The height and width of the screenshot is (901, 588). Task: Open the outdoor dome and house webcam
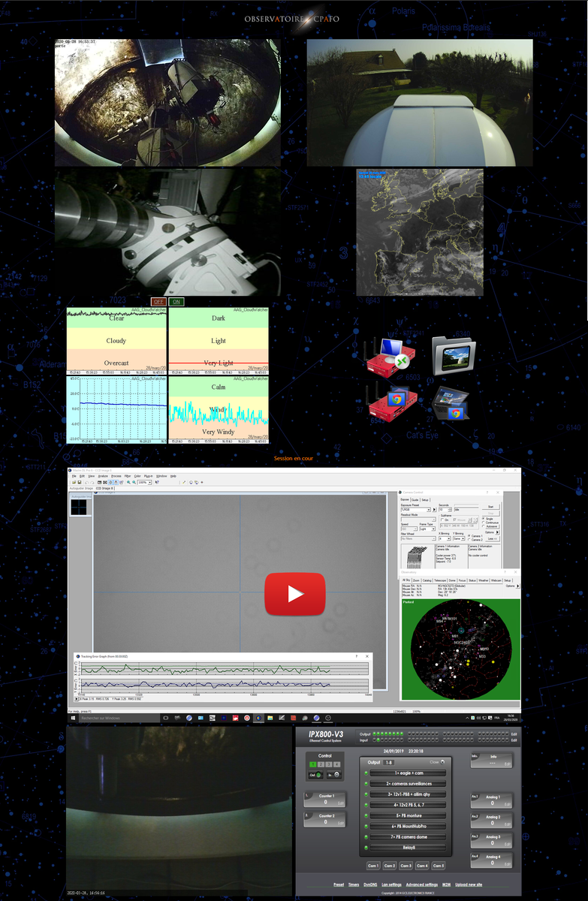click(420, 102)
